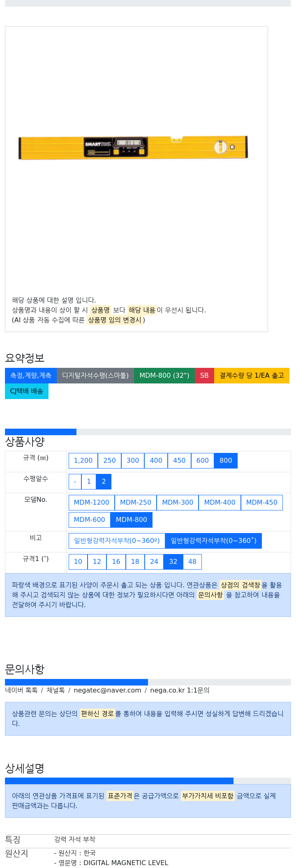296x868 pixels.
Task: Select the 2 level vials option
Action: pyautogui.click(x=104, y=482)
